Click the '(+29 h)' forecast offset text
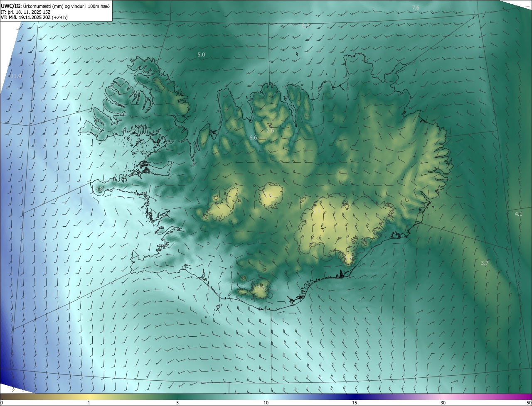Screen dimensions: 532x406 pyautogui.click(x=60, y=18)
